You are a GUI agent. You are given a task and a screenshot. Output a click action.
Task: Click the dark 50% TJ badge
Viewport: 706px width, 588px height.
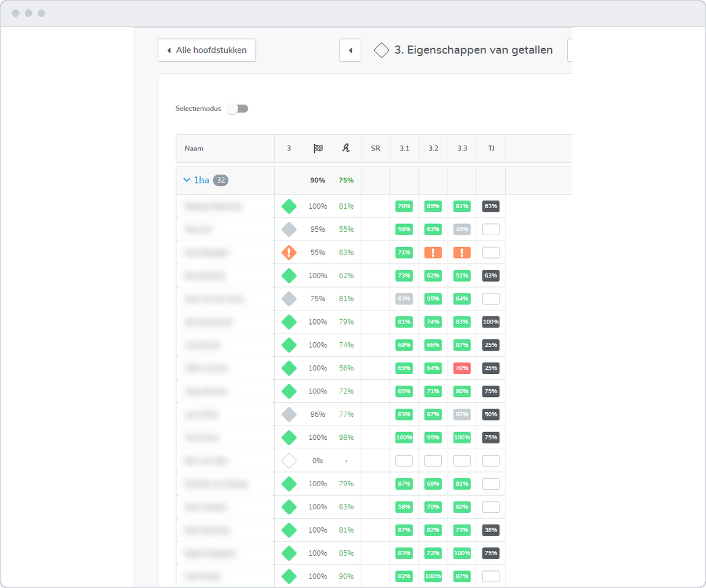(x=491, y=415)
